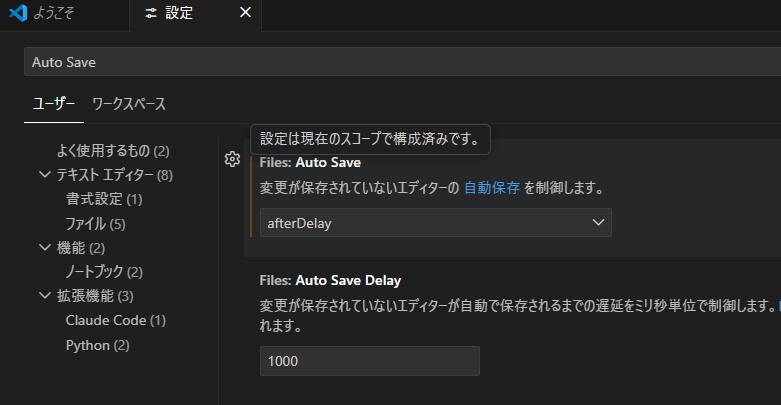Open ノートブック settings category
The image size is (781, 405).
[x=104, y=272]
